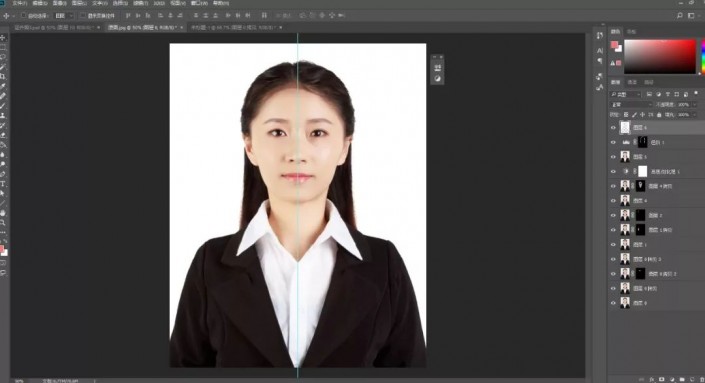
Task: Select the Move tool
Action: click(x=3, y=38)
